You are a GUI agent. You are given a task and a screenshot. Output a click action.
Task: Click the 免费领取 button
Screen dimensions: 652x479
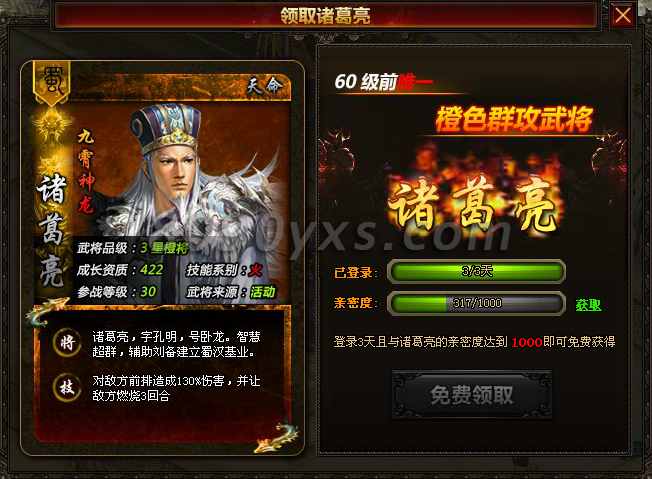coord(472,395)
